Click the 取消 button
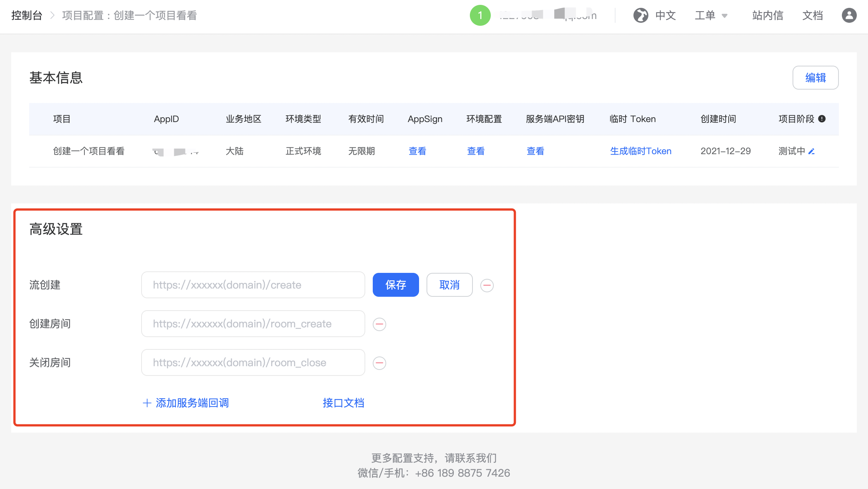Screen dimensions: 868x489 (449, 285)
